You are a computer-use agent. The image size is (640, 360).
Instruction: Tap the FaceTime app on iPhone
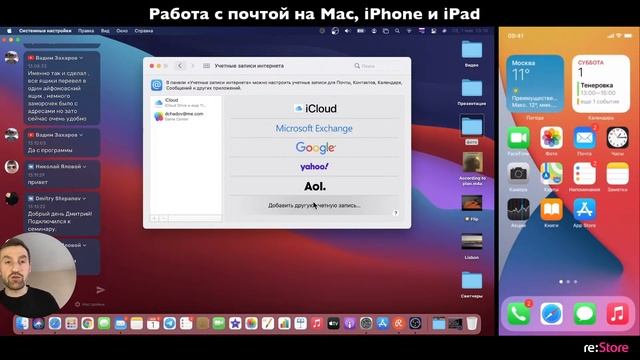click(x=518, y=138)
